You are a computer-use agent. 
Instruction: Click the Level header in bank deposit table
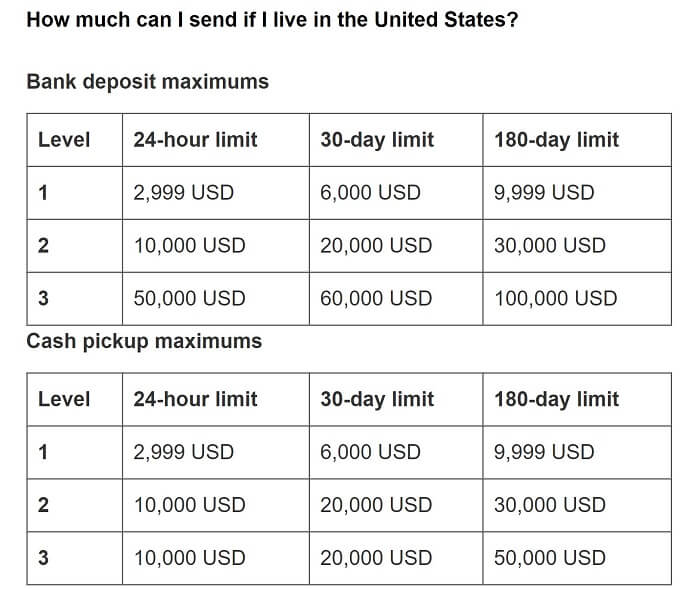tap(64, 140)
